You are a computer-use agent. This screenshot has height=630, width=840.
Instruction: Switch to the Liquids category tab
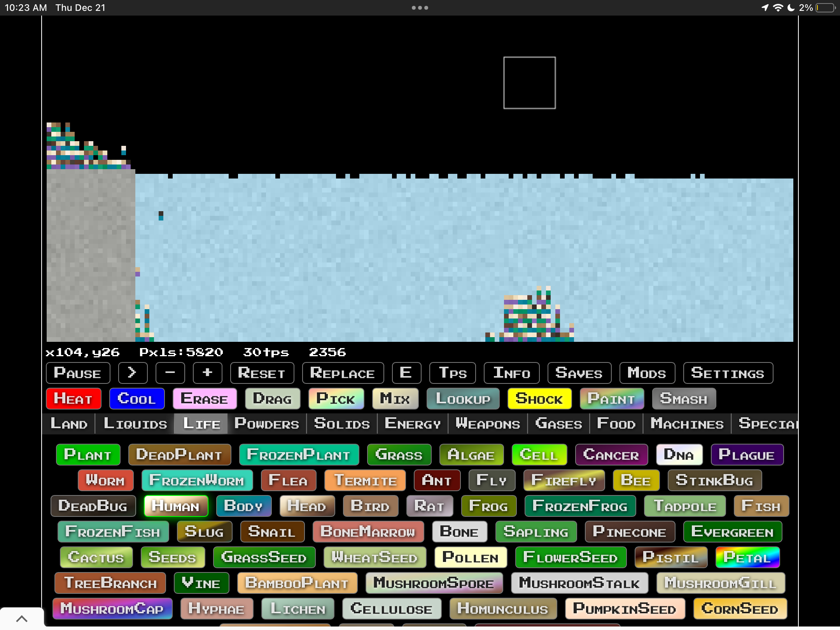[135, 423]
